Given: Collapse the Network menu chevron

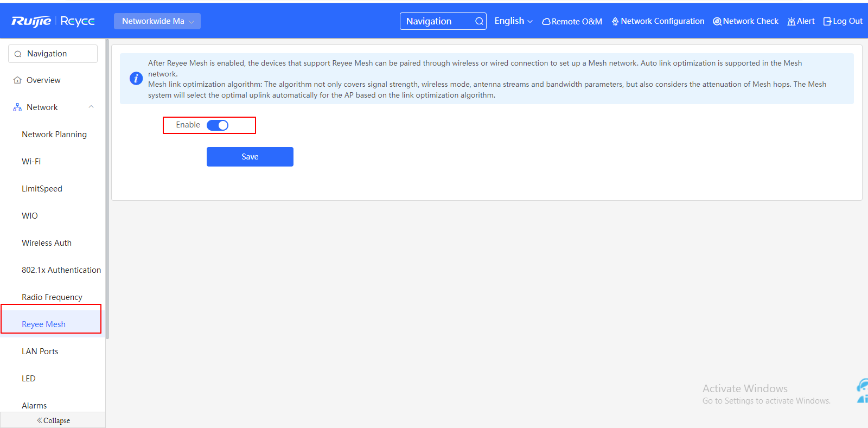Looking at the screenshot, I should (x=91, y=107).
